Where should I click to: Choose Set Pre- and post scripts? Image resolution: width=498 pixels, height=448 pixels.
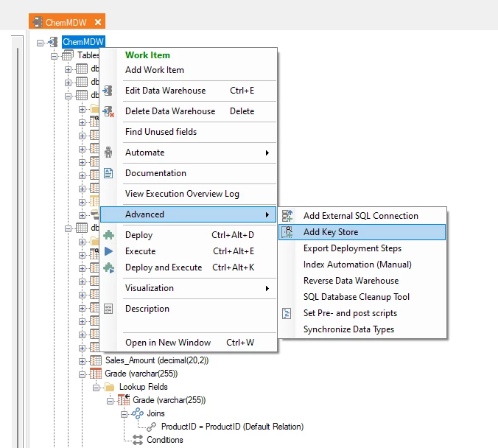[x=362, y=313]
